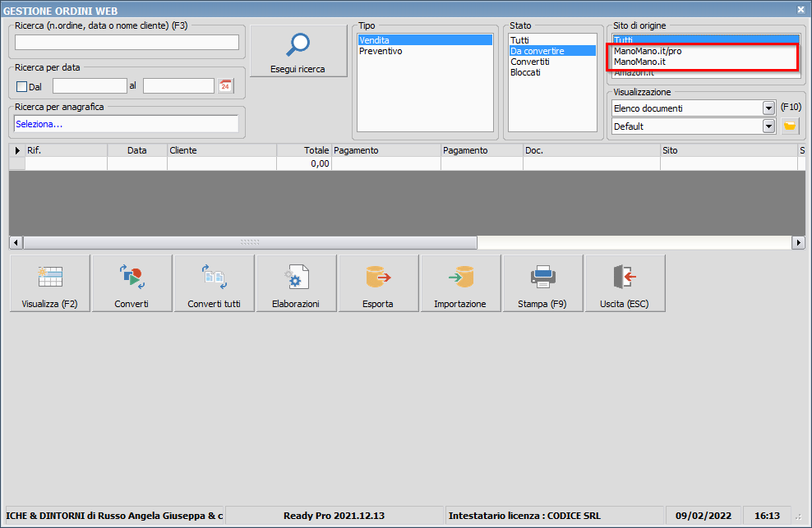Screen dimensions: 812x528
Task: Select Tutti in Sito di origine
Action: click(706, 39)
